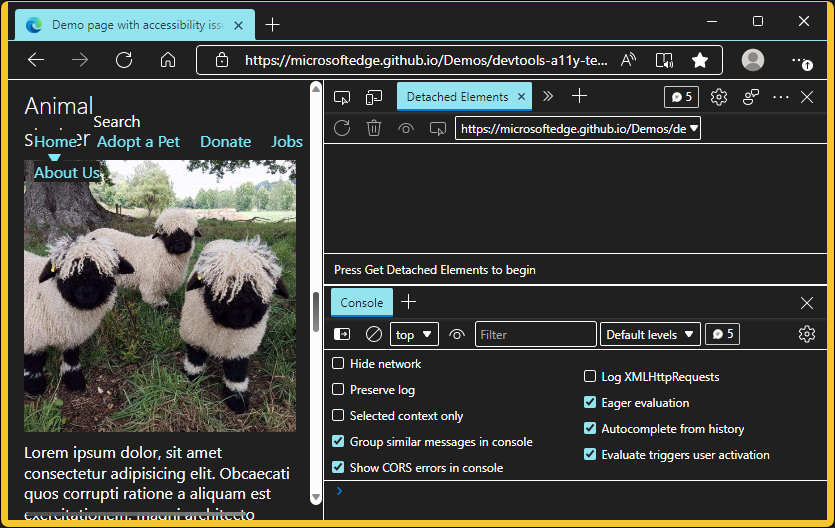
Task: Open the About Us link
Action: click(x=67, y=172)
